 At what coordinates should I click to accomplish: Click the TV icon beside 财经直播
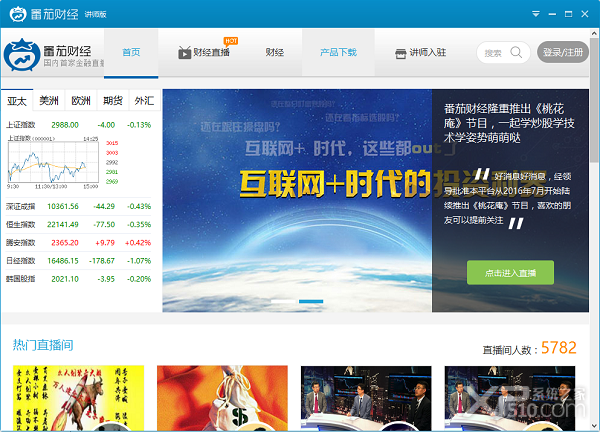click(184, 52)
